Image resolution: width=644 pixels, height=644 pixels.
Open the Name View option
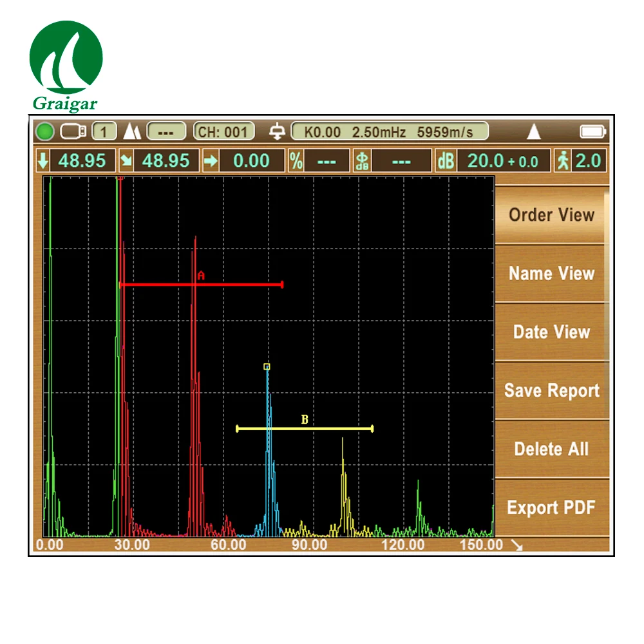(x=552, y=274)
